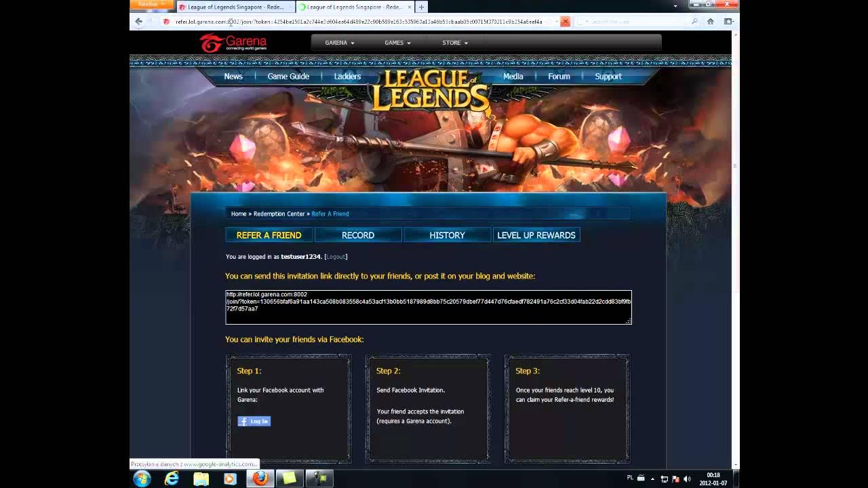Click the browser address bar
The image size is (868, 488).
pyautogui.click(x=359, y=22)
